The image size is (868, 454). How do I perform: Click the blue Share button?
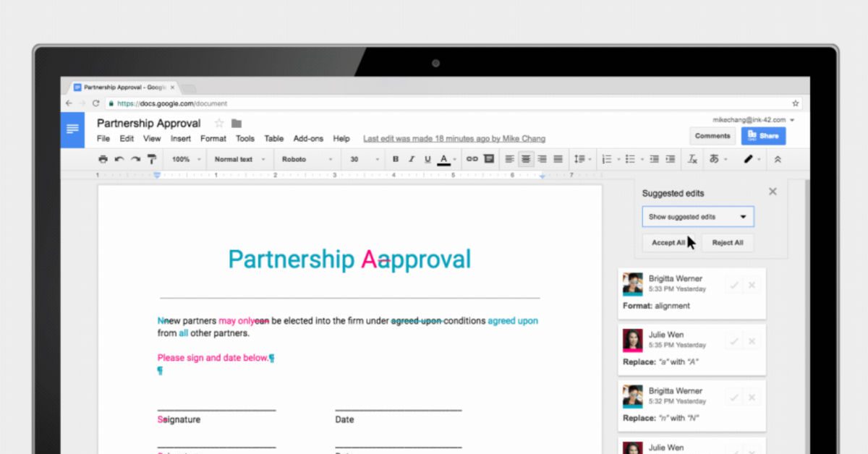763,136
